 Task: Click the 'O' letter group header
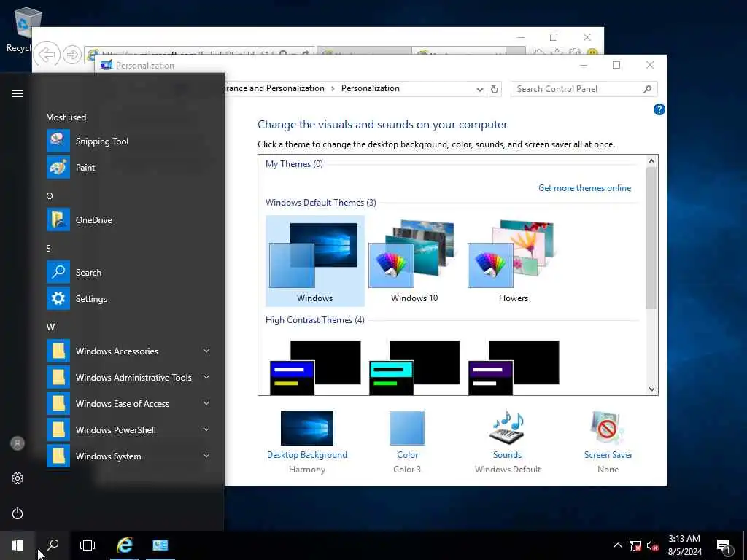(50, 196)
